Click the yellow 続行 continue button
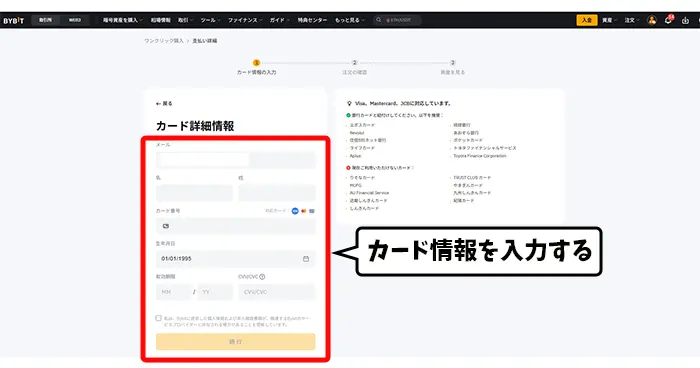This screenshot has height=368, width=700. pos(236,342)
